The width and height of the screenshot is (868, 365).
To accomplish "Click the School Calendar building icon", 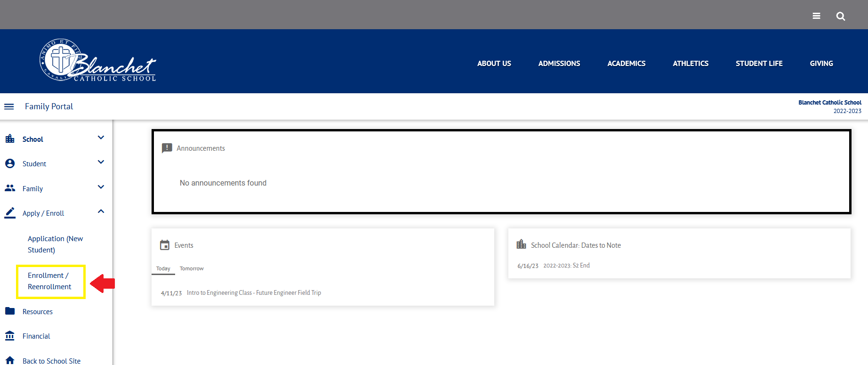I will (521, 244).
